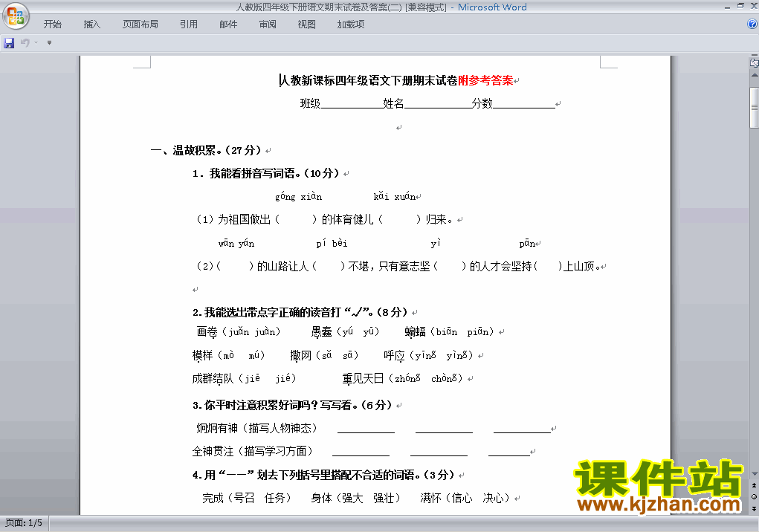This screenshot has height=532, width=759.
Task: Click the blank line after 姓名
Action: pos(438,103)
